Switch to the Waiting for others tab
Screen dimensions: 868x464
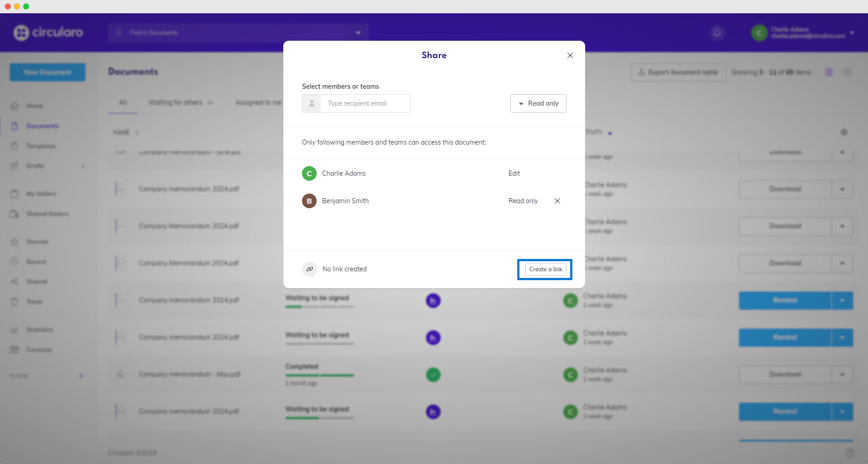coord(175,103)
